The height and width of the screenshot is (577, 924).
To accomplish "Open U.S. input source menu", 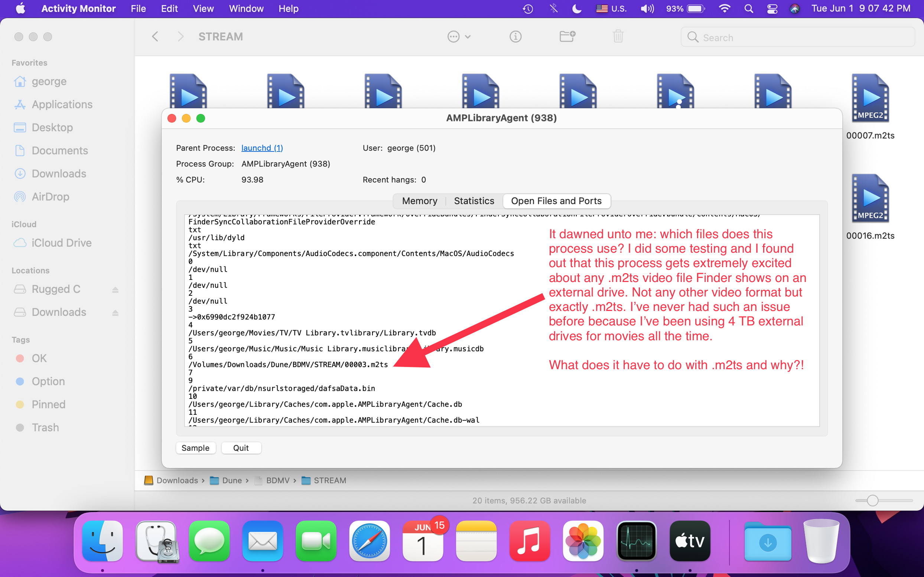I will coord(611,9).
